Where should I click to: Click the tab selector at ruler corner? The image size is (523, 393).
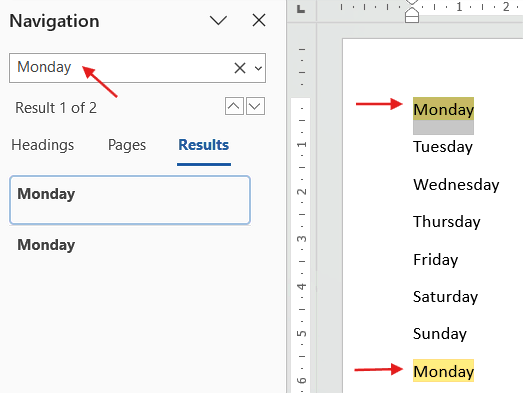[x=301, y=9]
